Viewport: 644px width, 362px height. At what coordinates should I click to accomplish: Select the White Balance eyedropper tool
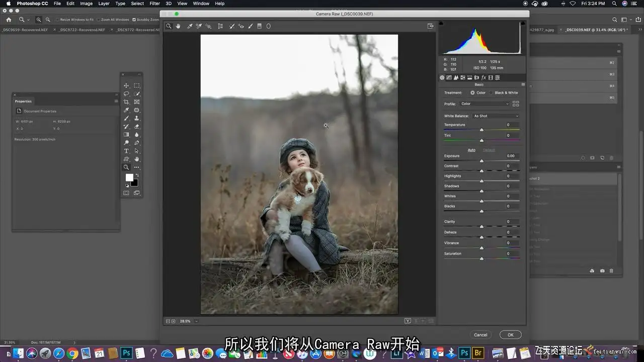pyautogui.click(x=190, y=26)
